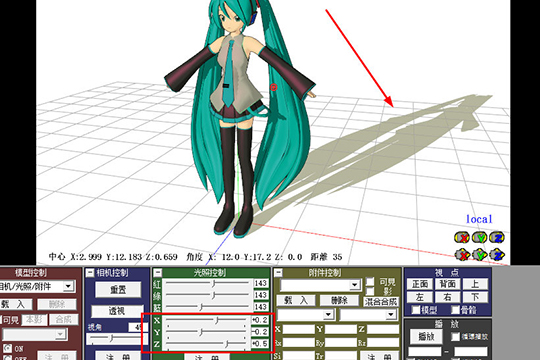This screenshot has height=360, width=540.
Task: Switch to 背面 back view
Action: (447, 284)
